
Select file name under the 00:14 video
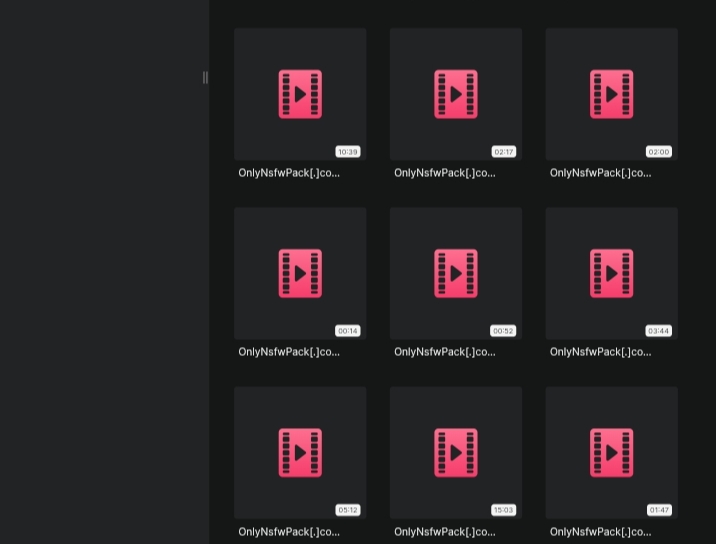[289, 352]
